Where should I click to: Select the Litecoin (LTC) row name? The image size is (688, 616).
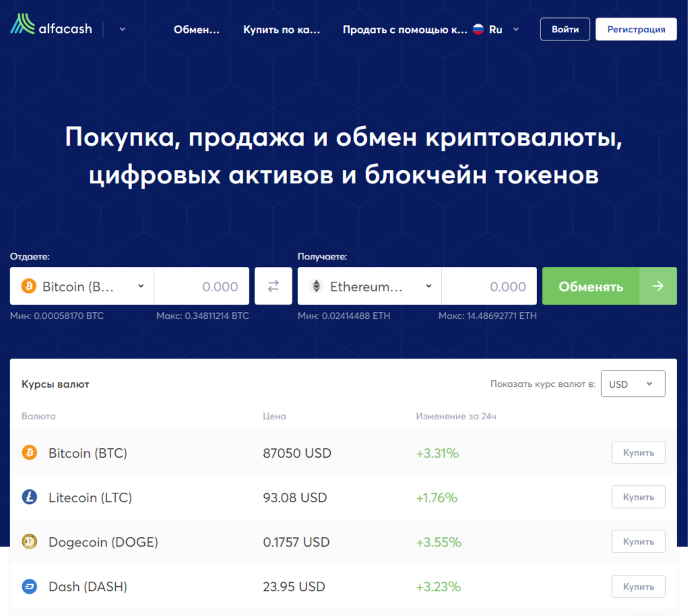(90, 497)
